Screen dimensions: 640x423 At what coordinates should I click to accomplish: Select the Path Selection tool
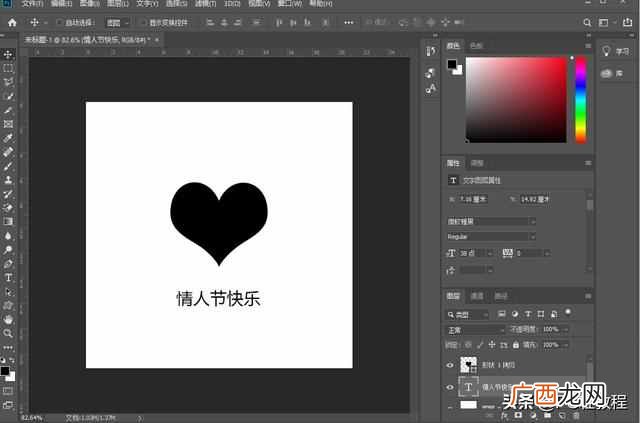coord(8,292)
